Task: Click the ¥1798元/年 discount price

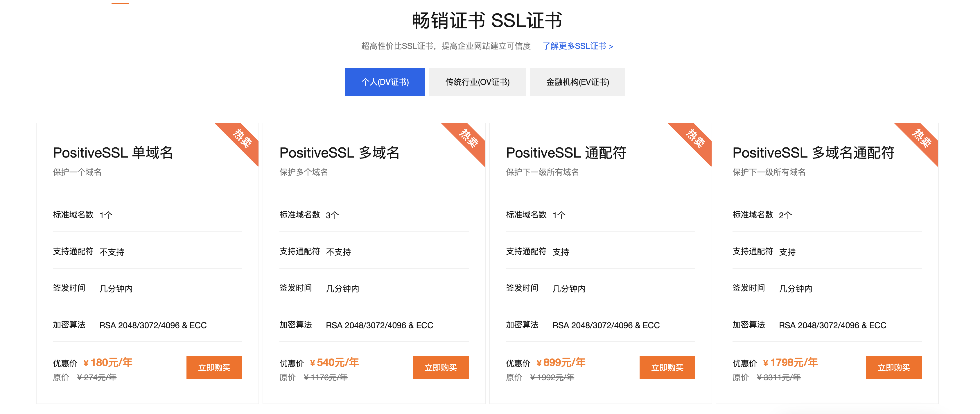Action: [x=791, y=362]
